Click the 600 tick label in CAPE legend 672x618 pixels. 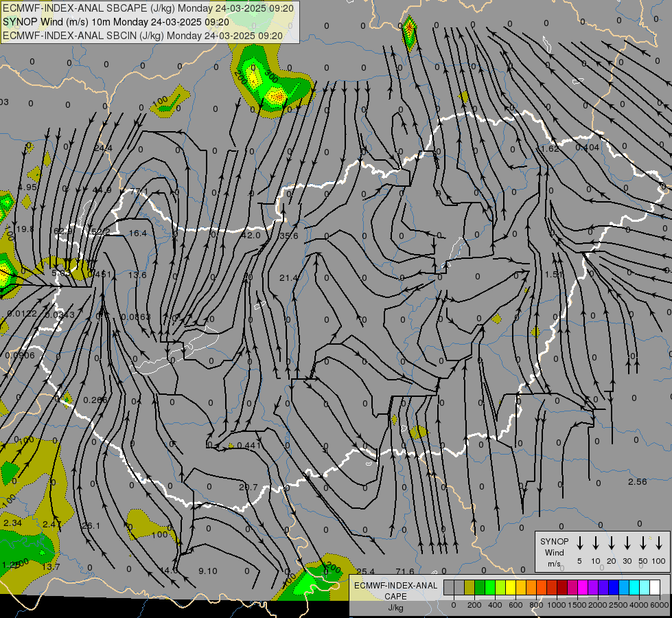[515, 605]
